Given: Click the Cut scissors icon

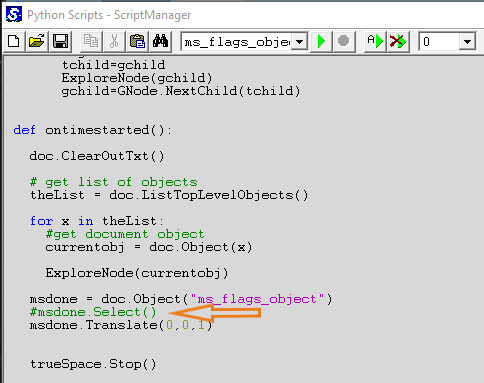Looking at the screenshot, I should (114, 42).
